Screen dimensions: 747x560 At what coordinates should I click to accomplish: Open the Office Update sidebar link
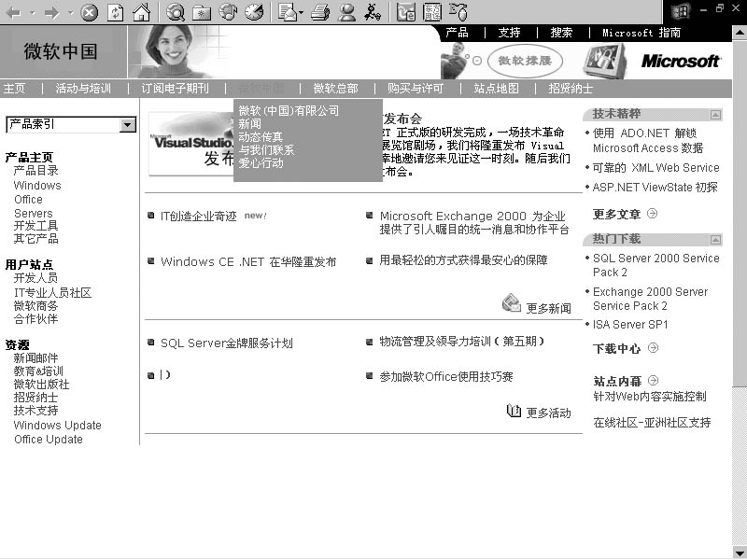coord(49,440)
